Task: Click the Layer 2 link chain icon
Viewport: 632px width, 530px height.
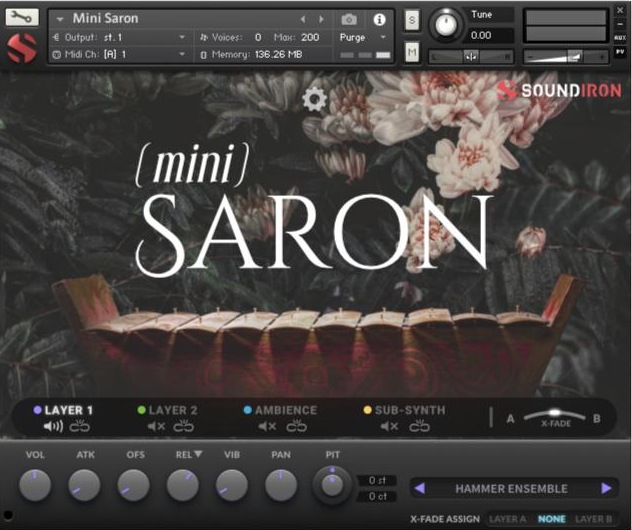Action: [184, 426]
